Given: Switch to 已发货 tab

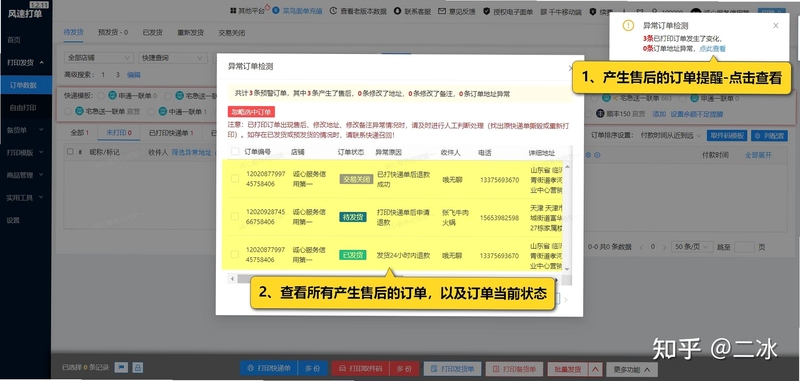Looking at the screenshot, I should coord(153,32).
